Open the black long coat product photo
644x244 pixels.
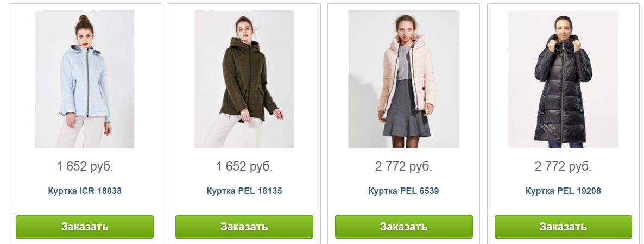click(563, 79)
